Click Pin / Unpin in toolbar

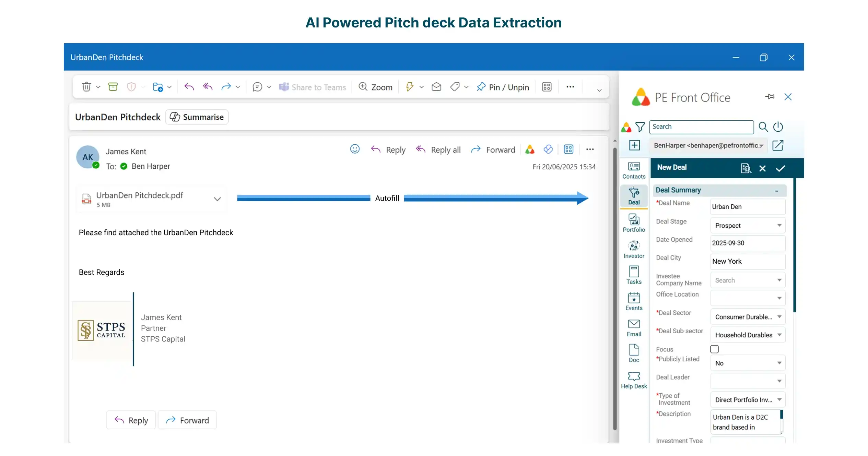click(x=503, y=87)
